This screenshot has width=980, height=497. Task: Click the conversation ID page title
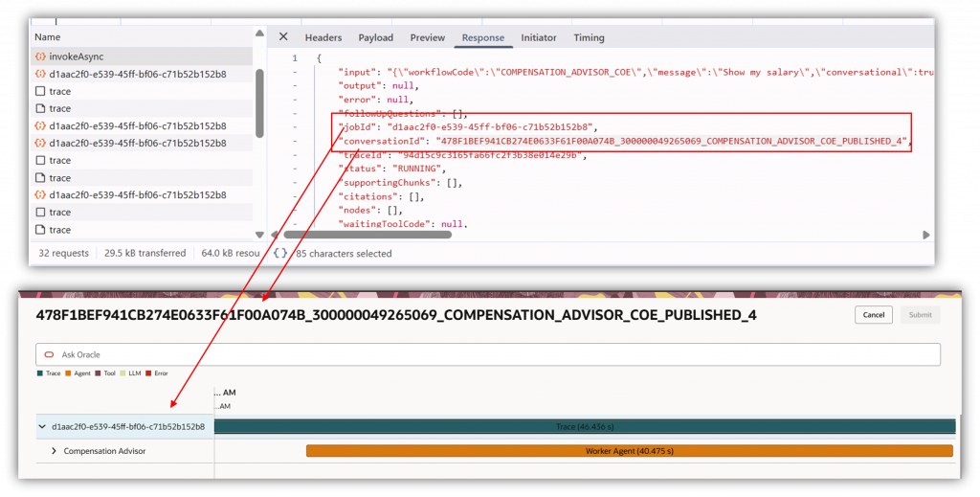pos(396,315)
